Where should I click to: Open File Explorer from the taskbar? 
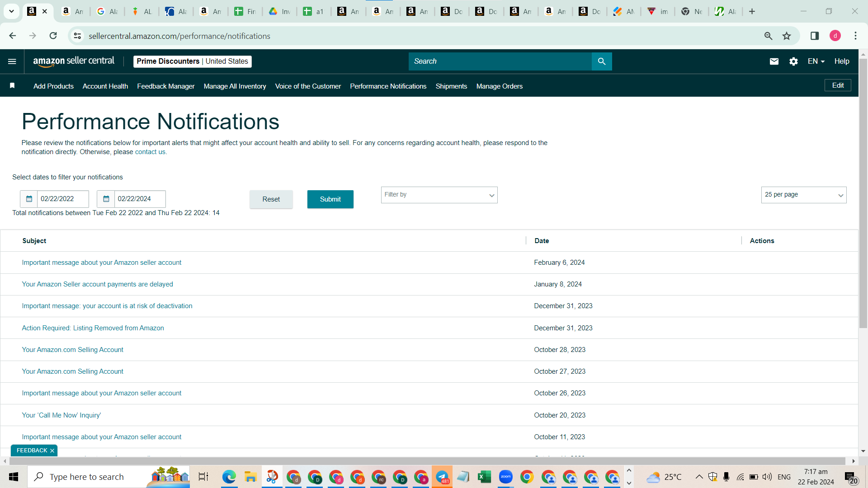point(250,477)
